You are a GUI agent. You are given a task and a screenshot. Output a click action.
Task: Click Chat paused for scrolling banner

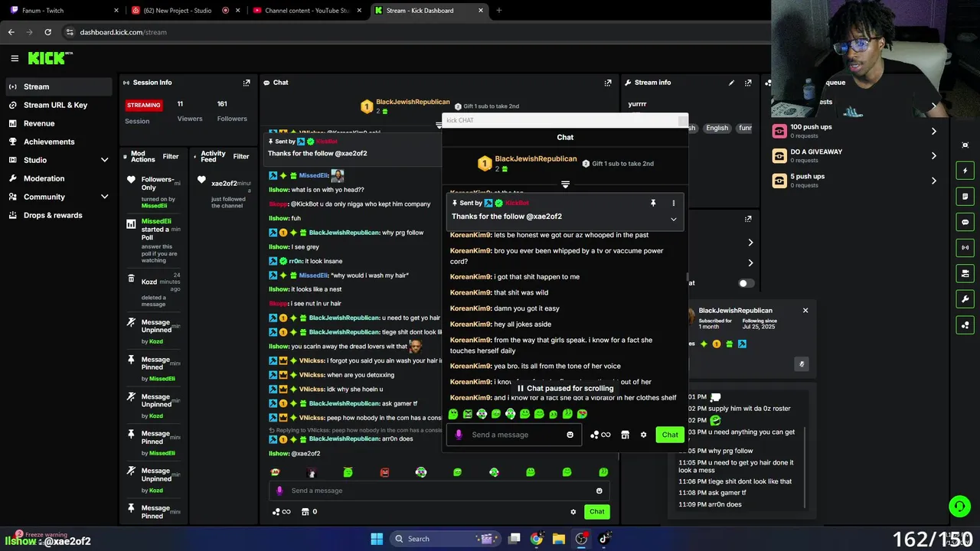click(565, 388)
